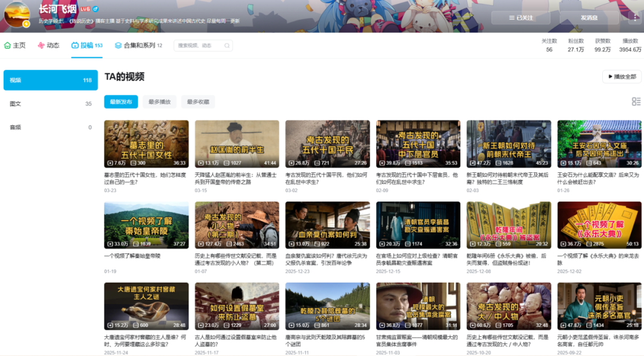Open the 一个视频了解秦始皇帝陵 video thumbnail
The width and height of the screenshot is (644, 356).
click(x=146, y=225)
